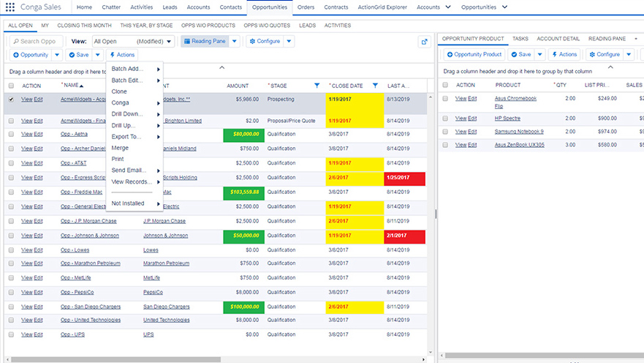Click the Reading Pane toolbar button

(x=205, y=41)
